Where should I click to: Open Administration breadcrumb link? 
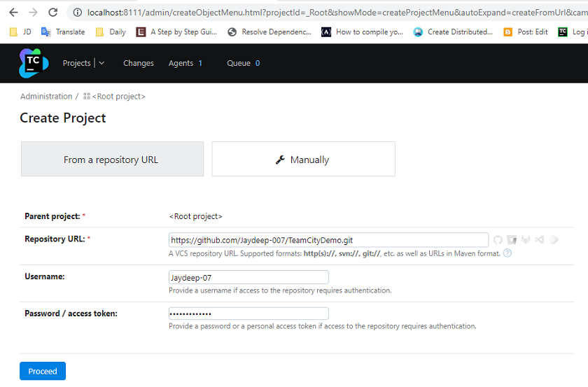(46, 97)
